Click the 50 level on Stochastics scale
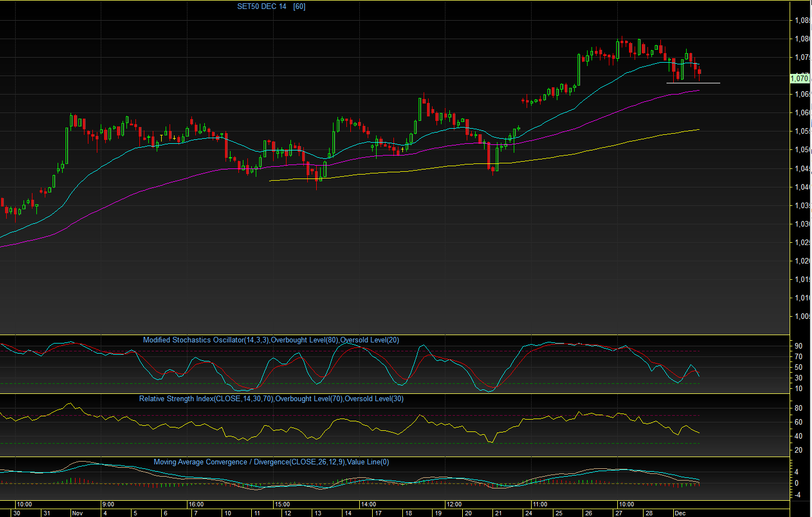Screen dimensions: 812x517 799,367
